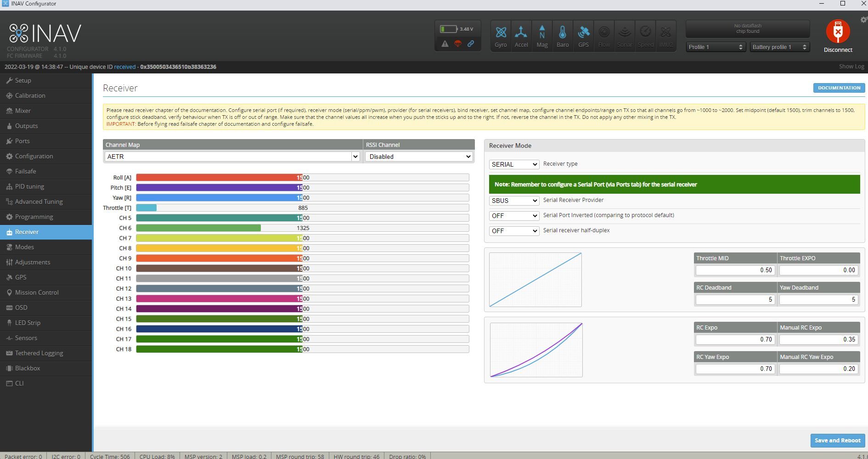Click the RC Deadband input field
The width and height of the screenshot is (868, 459).
[735, 300]
